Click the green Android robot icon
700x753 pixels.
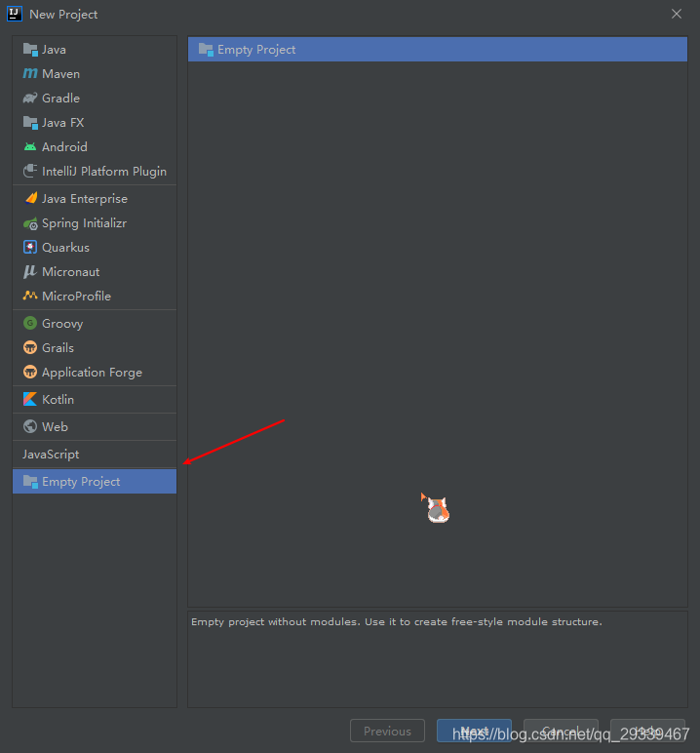(x=30, y=147)
